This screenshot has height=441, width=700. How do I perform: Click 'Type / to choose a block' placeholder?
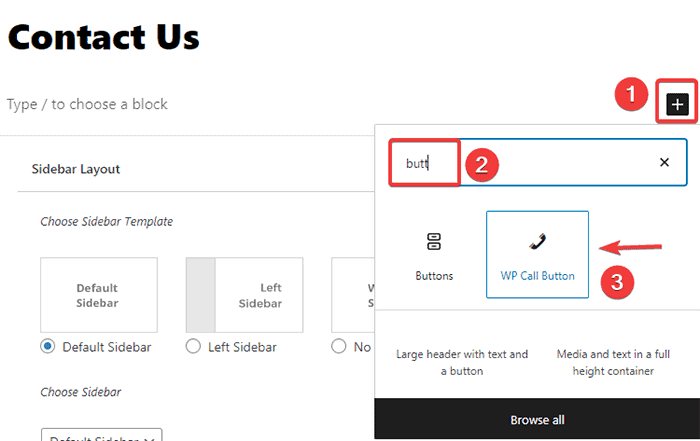[88, 104]
